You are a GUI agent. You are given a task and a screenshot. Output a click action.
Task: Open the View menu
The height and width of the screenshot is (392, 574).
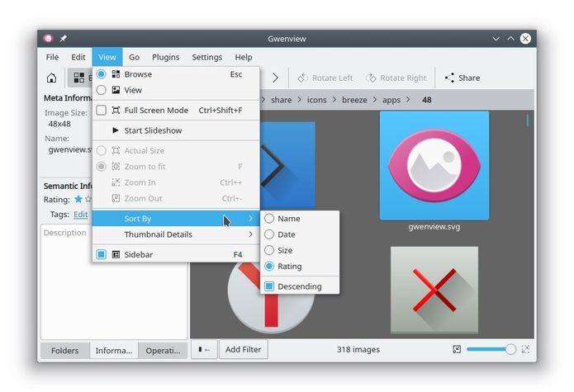pos(107,57)
